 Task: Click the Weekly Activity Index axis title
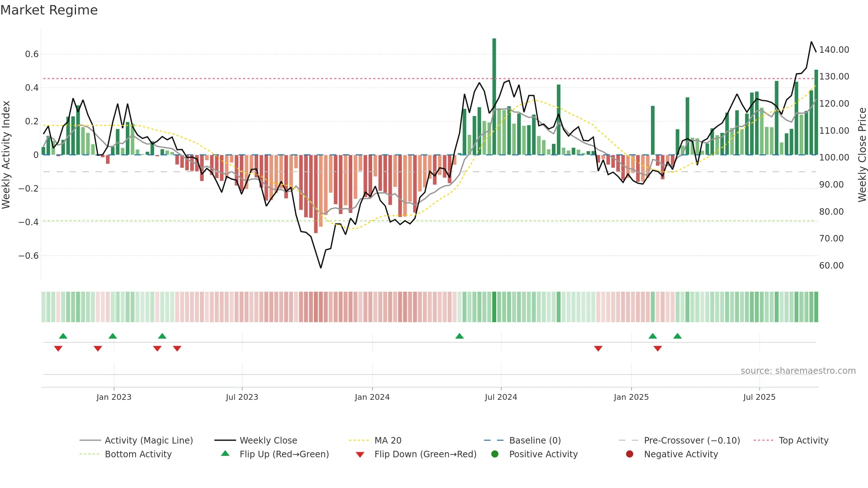tap(6, 155)
